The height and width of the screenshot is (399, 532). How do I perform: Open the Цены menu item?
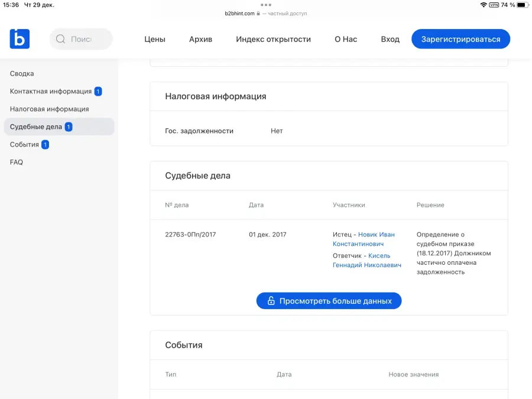point(155,40)
